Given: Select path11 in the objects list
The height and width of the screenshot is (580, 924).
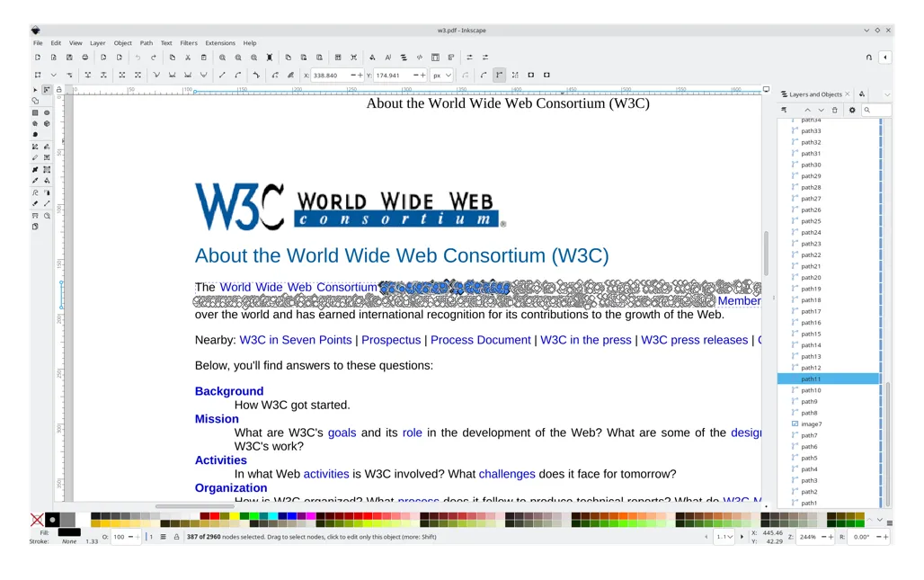Looking at the screenshot, I should coord(811,379).
